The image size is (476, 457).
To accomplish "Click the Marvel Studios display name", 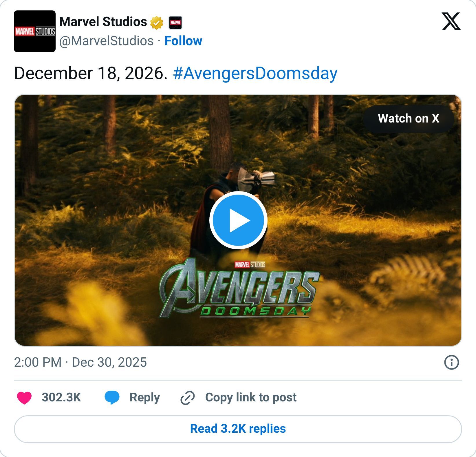I will (102, 21).
